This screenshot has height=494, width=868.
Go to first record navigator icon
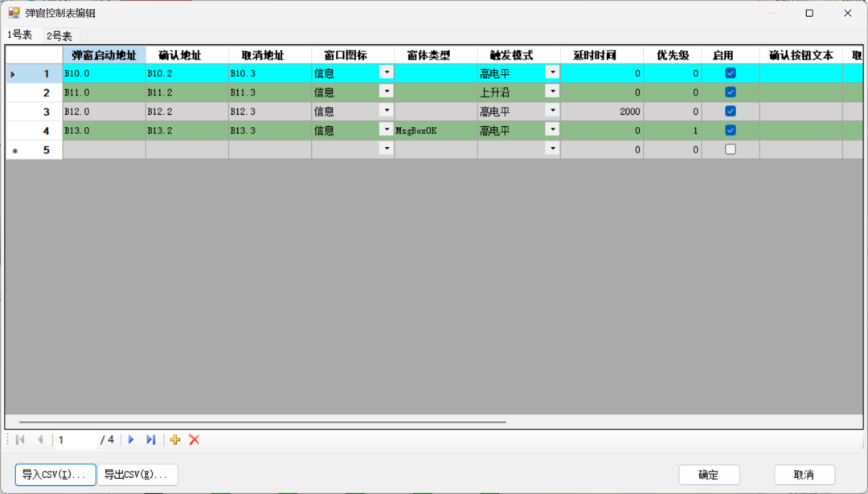(20, 440)
